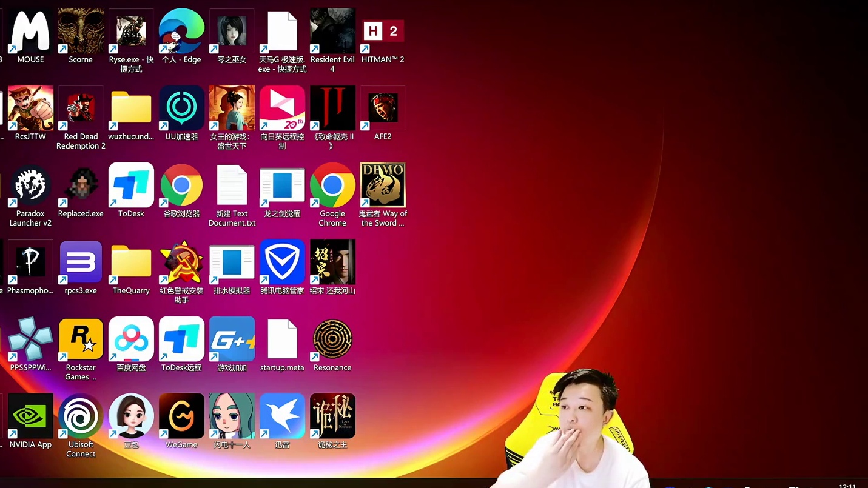Image resolution: width=868 pixels, height=488 pixels.
Task: Select the Ryse.exe shortcut icon
Action: (x=131, y=32)
